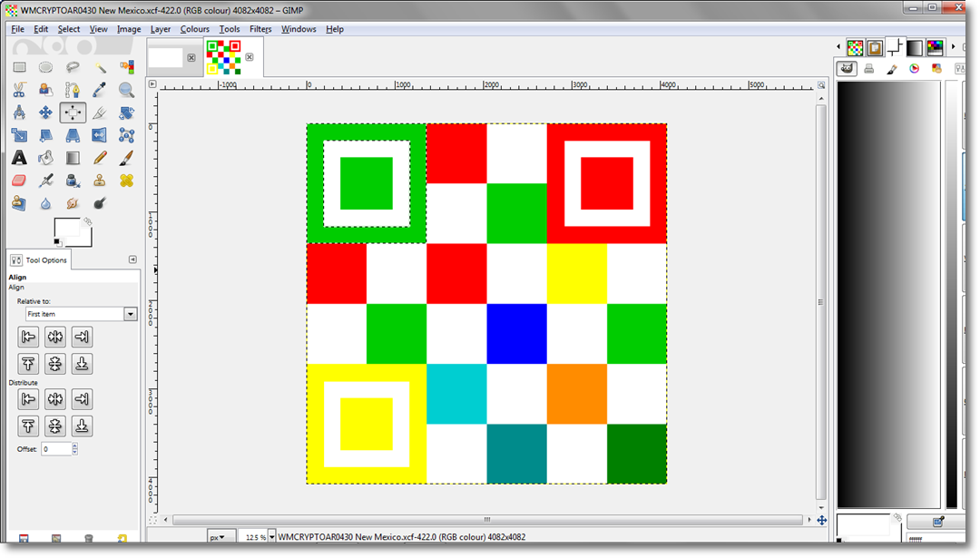Image resolution: width=980 pixels, height=558 pixels.
Task: Choose the Text tool
Action: 19,158
